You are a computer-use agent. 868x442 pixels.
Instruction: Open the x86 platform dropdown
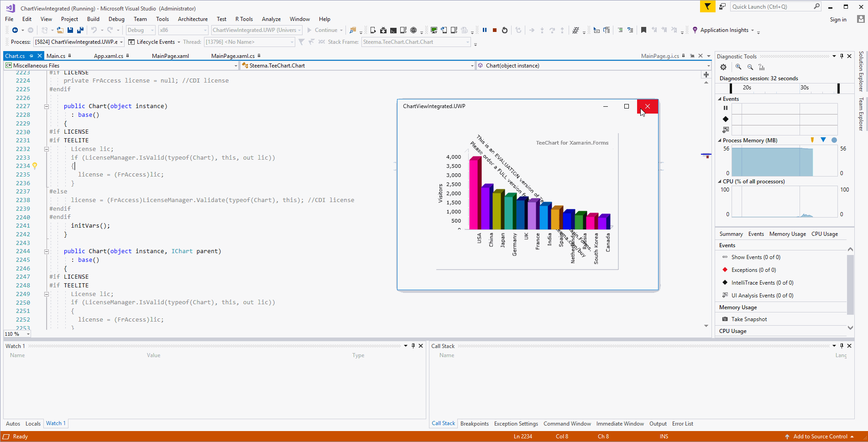[x=183, y=30]
